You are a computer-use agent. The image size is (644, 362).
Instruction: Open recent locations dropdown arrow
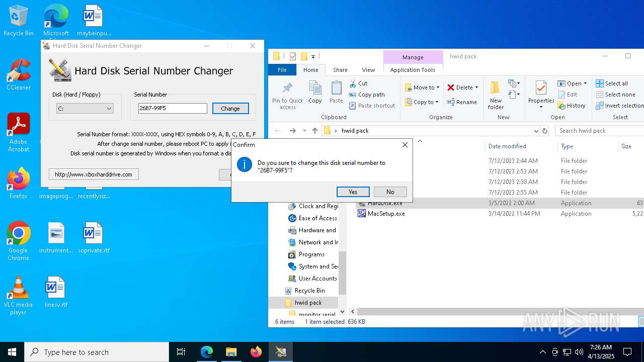(x=304, y=131)
